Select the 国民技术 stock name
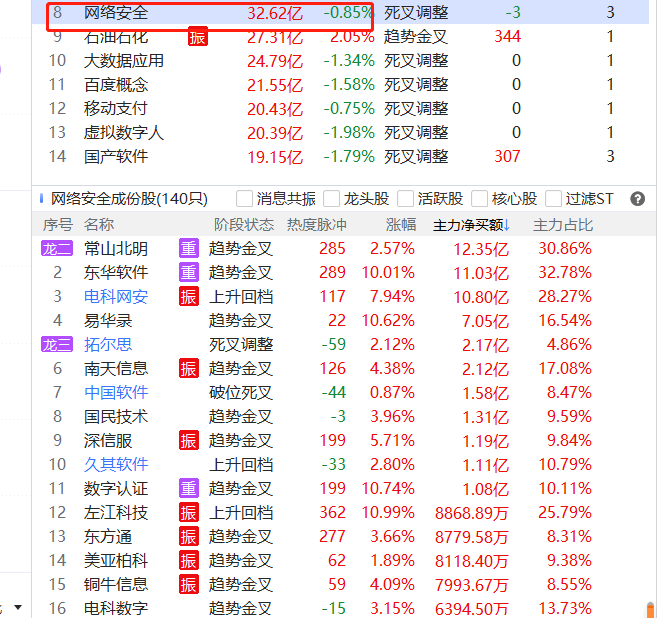Screen dimensions: 657x618 coord(116,417)
